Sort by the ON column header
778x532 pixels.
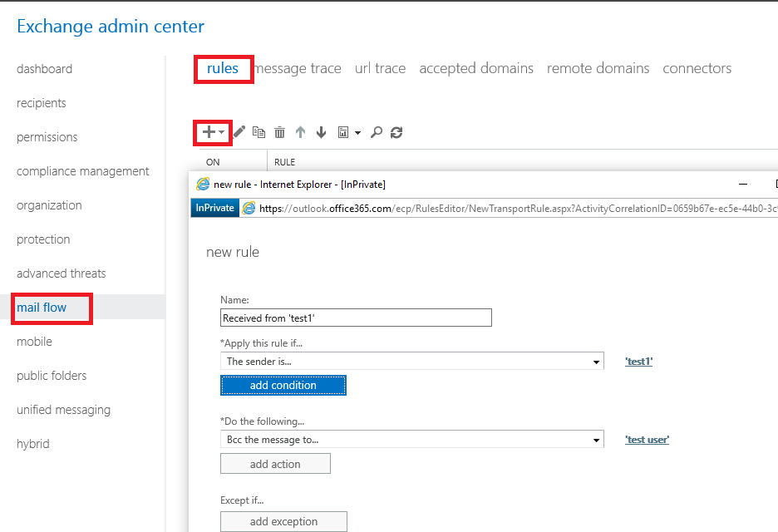pyautogui.click(x=213, y=162)
